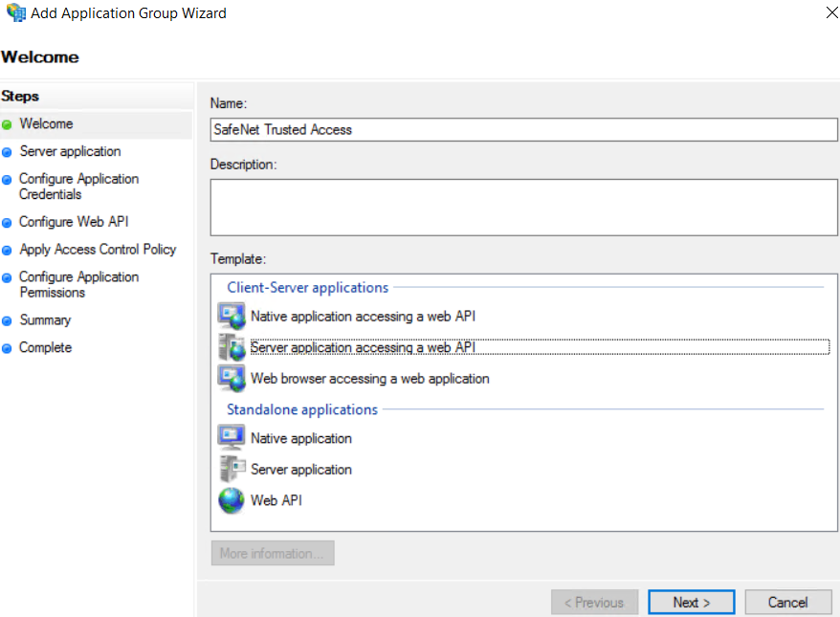The image size is (840, 617).
Task: Cancel the Add Application Group Wizard
Action: [788, 603]
